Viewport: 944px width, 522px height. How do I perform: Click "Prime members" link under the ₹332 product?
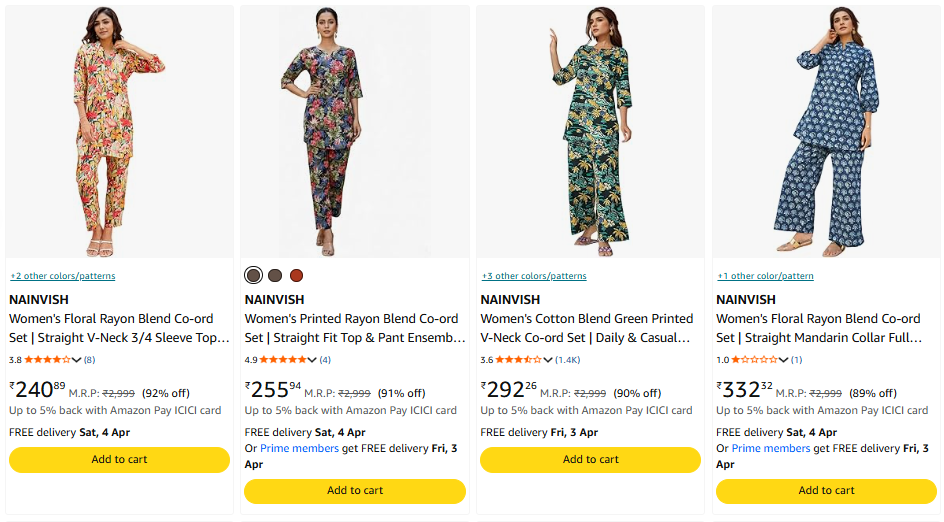coord(770,449)
